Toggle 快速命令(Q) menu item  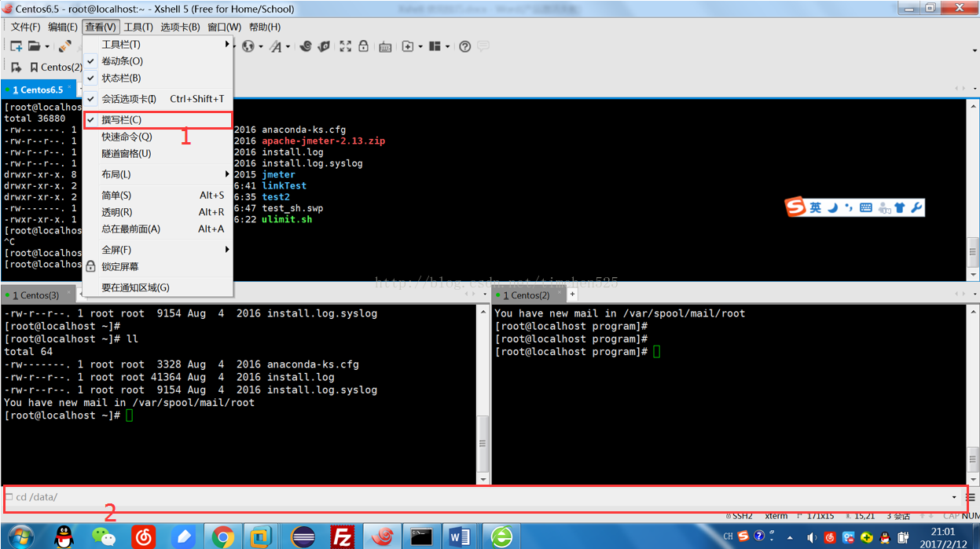158,137
